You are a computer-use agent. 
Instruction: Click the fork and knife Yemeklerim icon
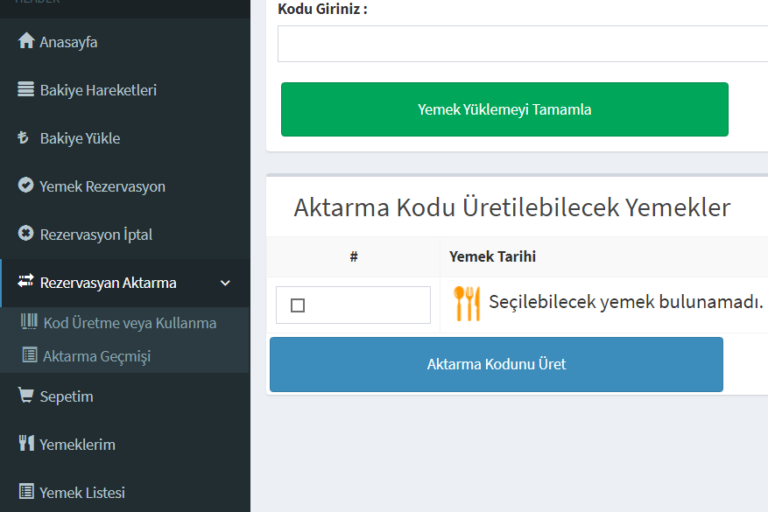(x=27, y=444)
